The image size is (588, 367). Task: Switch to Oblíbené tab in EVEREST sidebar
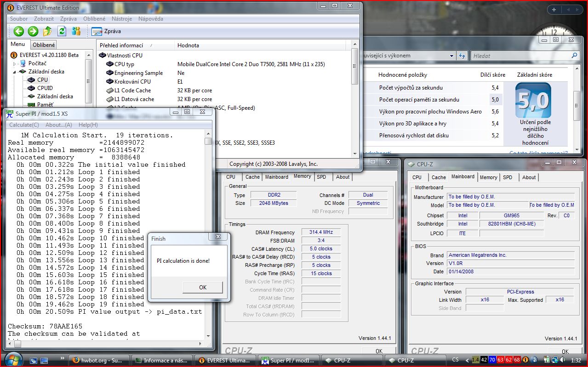click(44, 45)
